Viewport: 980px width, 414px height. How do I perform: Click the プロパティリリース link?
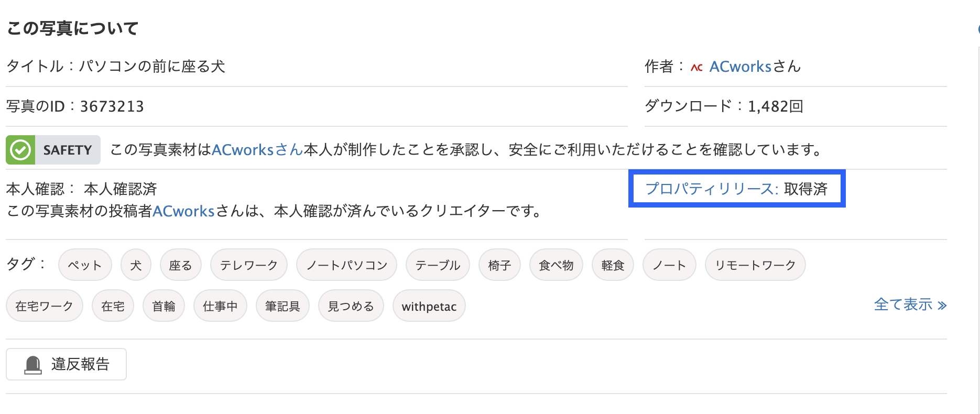[x=712, y=189]
